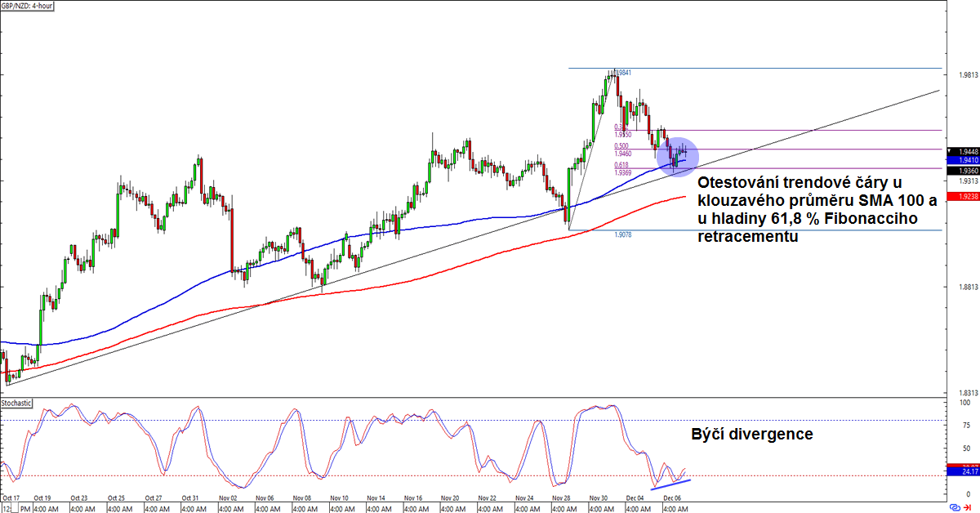Click the Oct 31 date label
Viewport: 980px width, 513px height.
190,497
